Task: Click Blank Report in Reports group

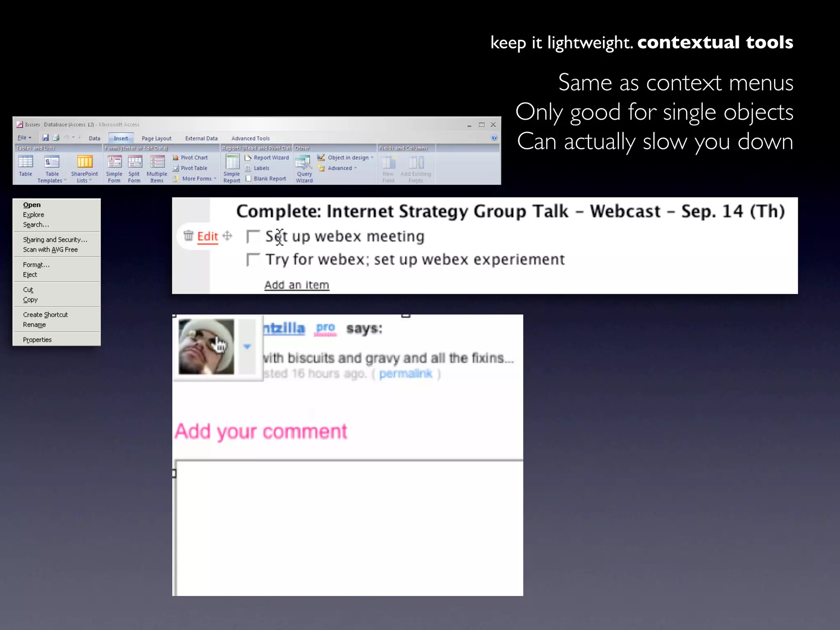Action: coord(266,179)
